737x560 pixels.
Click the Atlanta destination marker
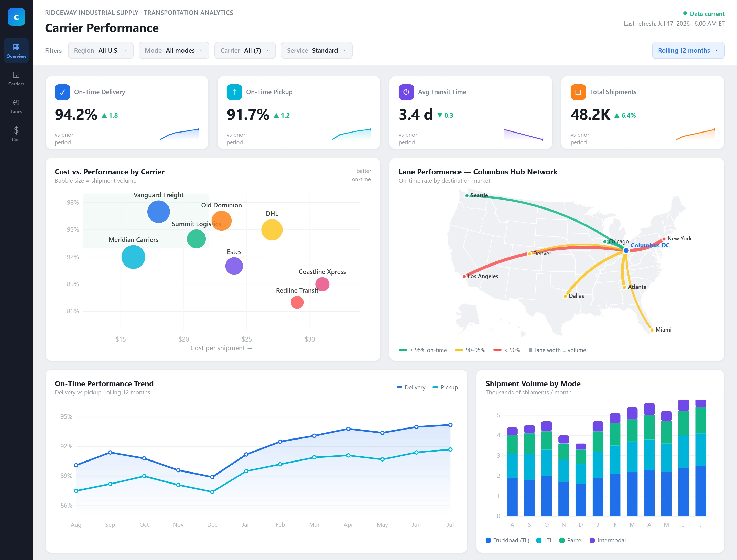pyautogui.click(x=624, y=287)
